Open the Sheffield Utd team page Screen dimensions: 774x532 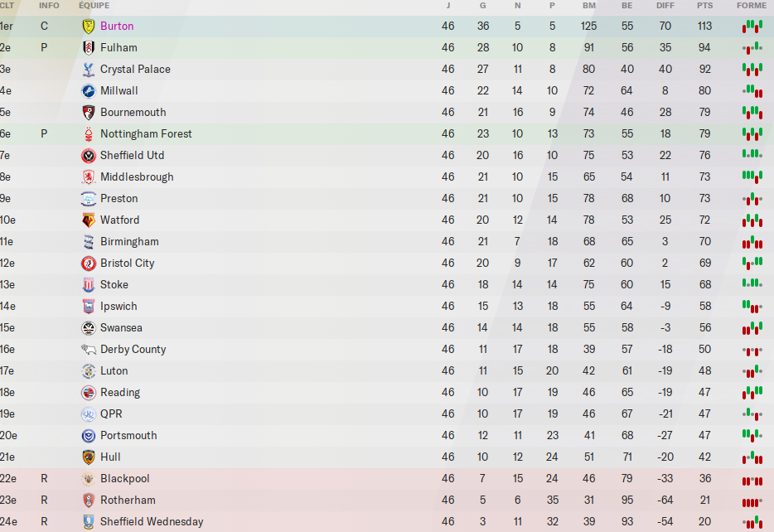tap(132, 155)
